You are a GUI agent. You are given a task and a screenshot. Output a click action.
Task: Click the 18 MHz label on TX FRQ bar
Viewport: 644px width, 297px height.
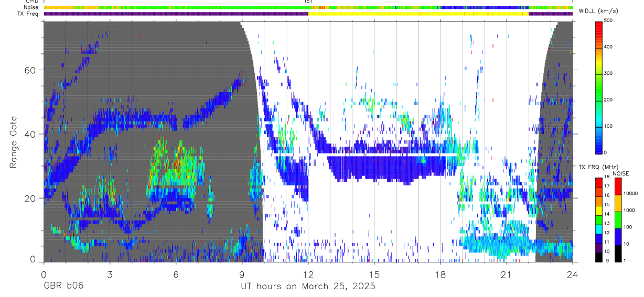coord(608,177)
